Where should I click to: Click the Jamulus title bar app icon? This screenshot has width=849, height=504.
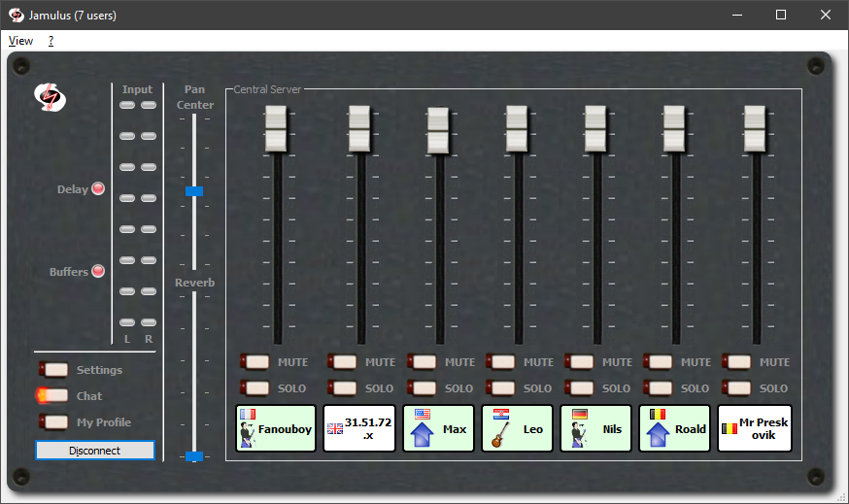pyautogui.click(x=17, y=16)
